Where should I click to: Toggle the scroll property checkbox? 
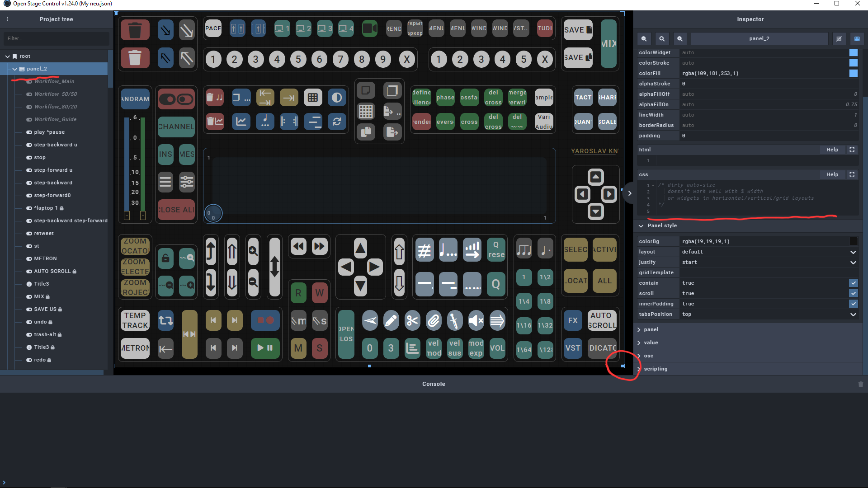pos(853,293)
